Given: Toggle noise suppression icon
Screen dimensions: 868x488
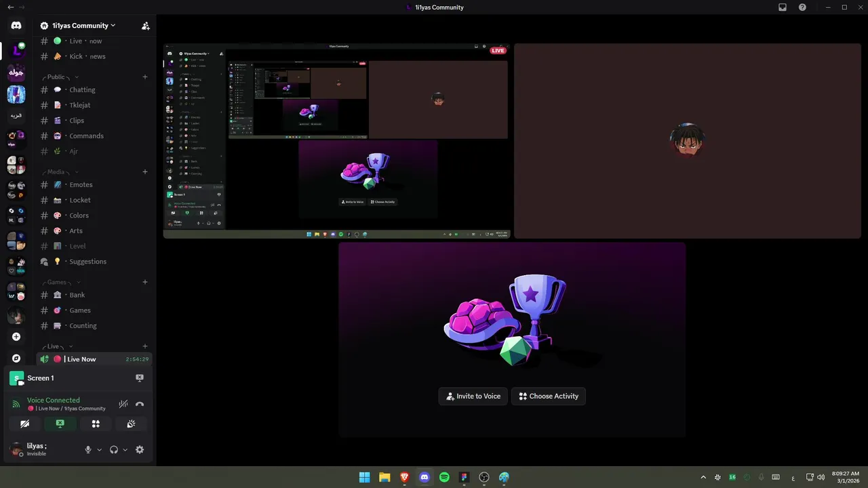Looking at the screenshot, I should (123, 404).
